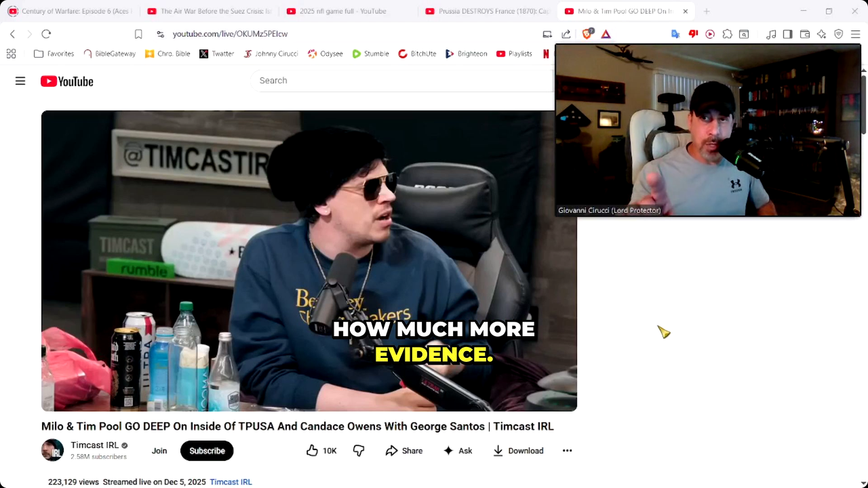This screenshot has height=488, width=868.
Task: Like the video with thumbs up
Action: coord(321,451)
